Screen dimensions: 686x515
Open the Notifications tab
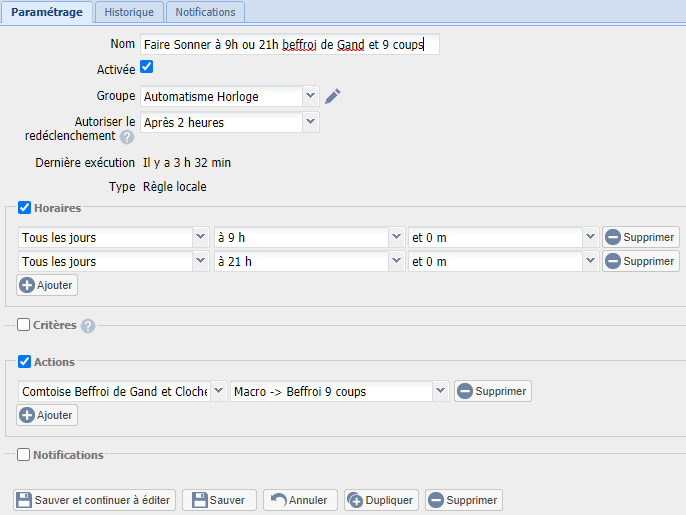click(205, 12)
